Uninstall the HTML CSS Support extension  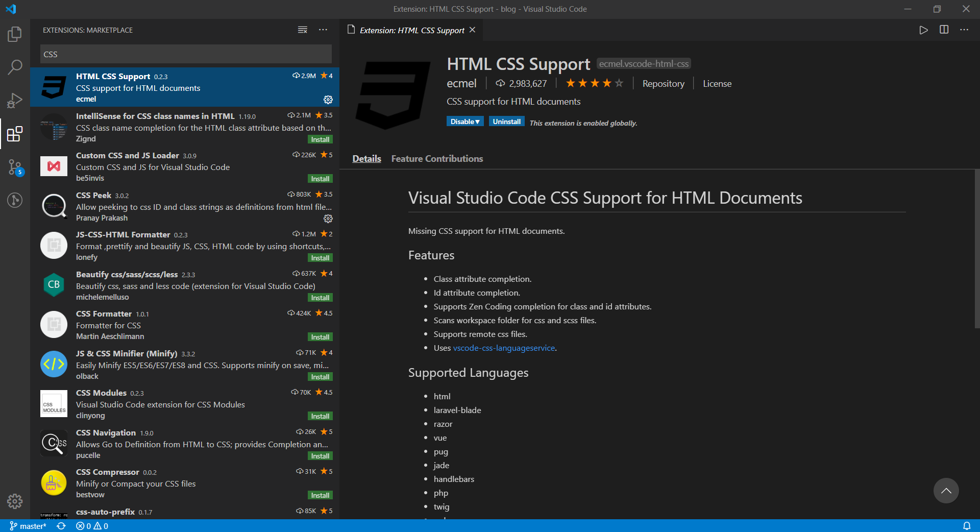point(506,122)
